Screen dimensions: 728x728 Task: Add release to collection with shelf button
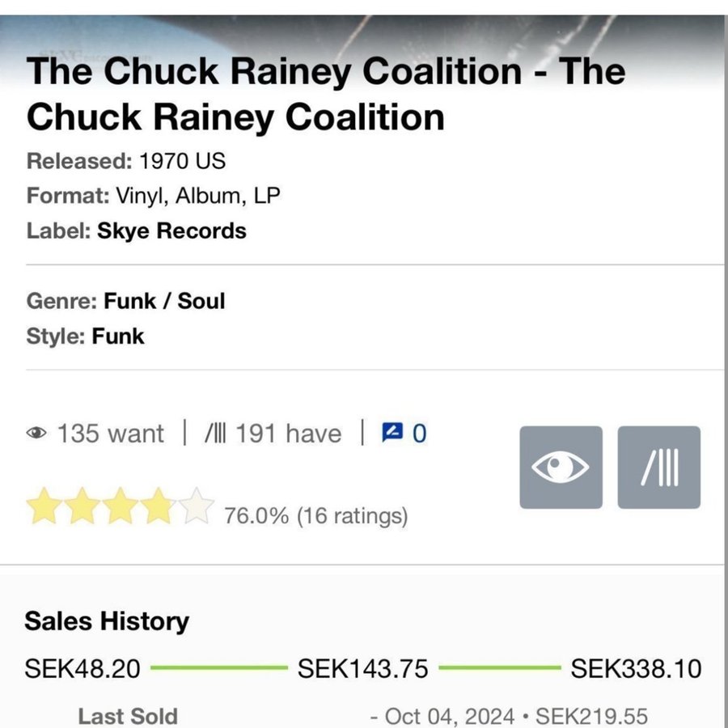(x=658, y=468)
